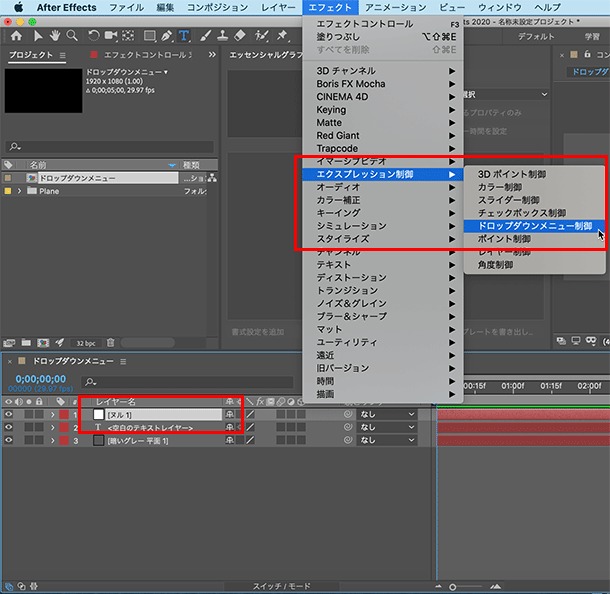Click the timeline layer search field
The image size is (610, 594).
(x=188, y=382)
